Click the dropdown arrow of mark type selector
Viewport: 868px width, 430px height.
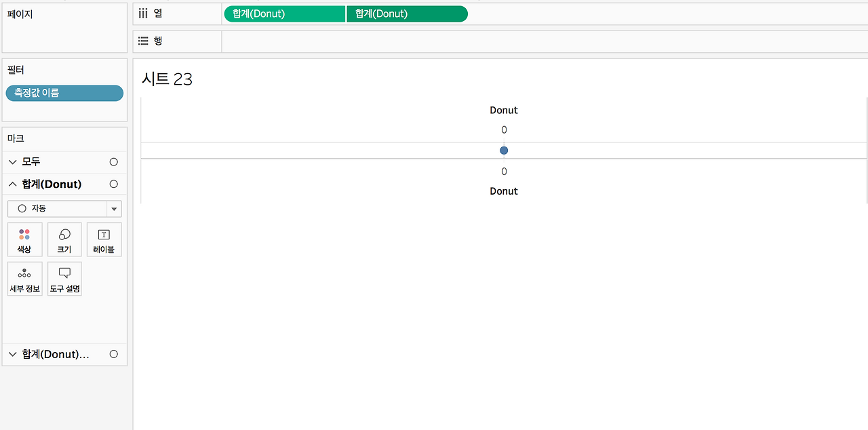pyautogui.click(x=114, y=209)
